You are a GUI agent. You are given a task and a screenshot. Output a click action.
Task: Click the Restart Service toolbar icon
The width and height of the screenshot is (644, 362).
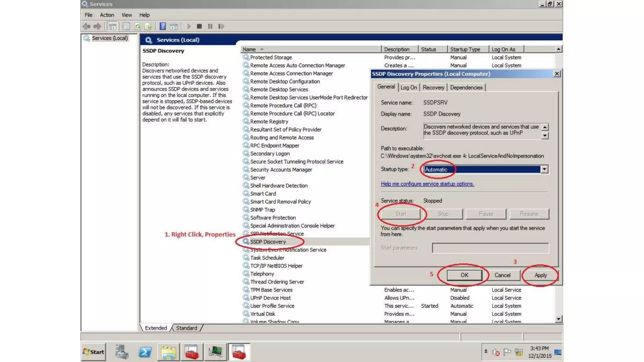221,26
